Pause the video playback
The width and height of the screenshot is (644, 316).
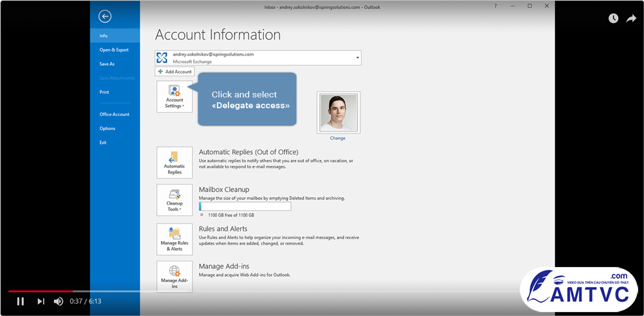[20, 301]
